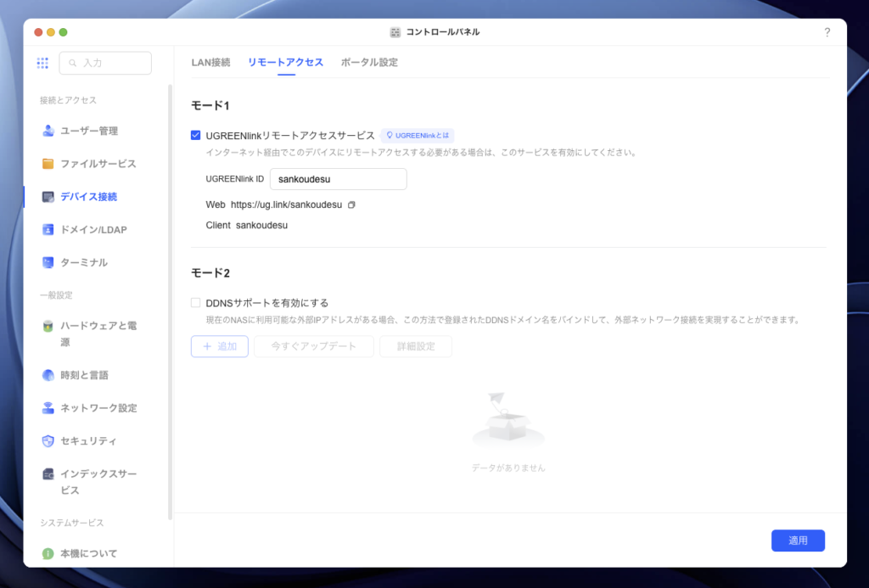Viewport: 869px width, 588px height.
Task: Switch to the LAN接続 tab
Action: (210, 63)
